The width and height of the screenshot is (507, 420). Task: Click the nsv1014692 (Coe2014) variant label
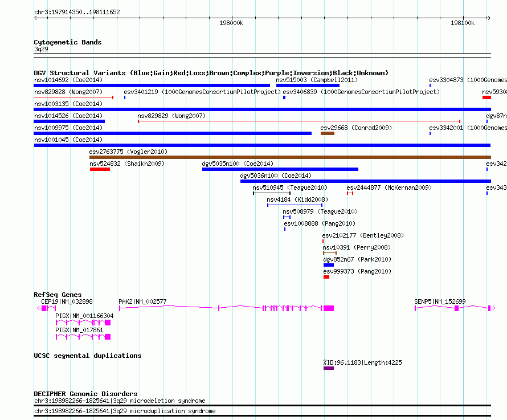coord(68,80)
